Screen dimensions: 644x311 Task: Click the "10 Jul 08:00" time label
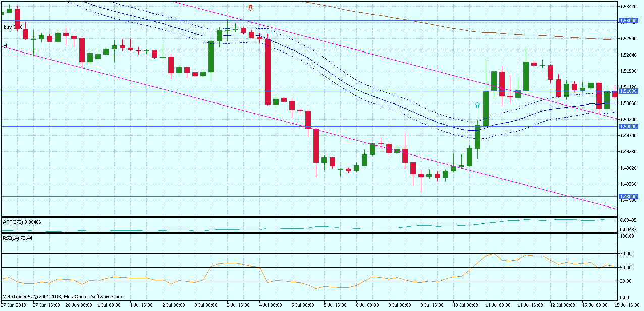click(x=466, y=305)
